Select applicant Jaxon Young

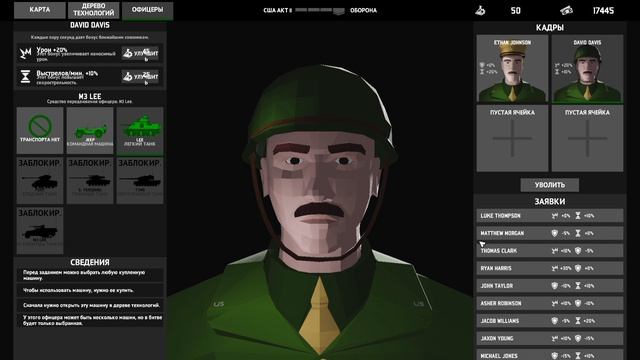[x=550, y=338]
